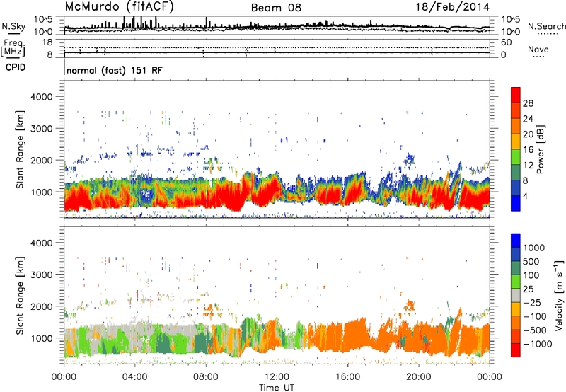Click the "Beam 08" header text

click(x=276, y=8)
